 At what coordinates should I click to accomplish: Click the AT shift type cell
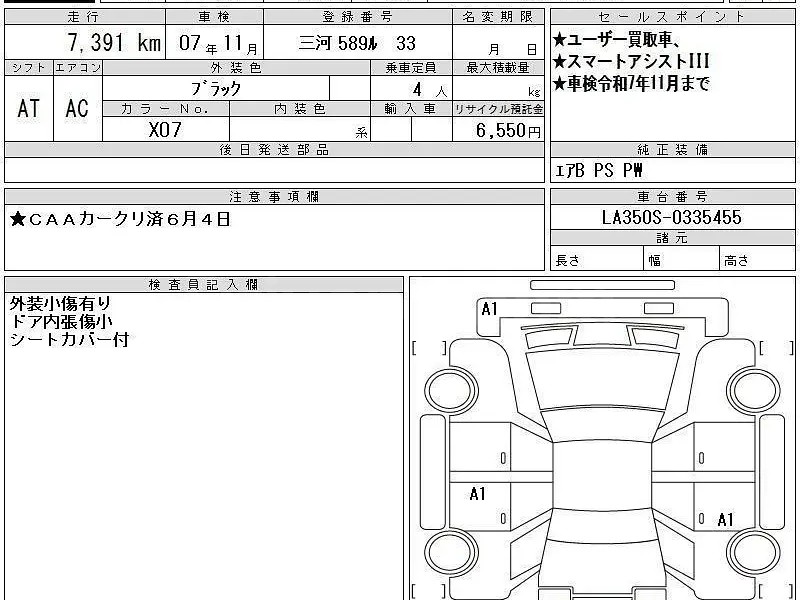29,109
